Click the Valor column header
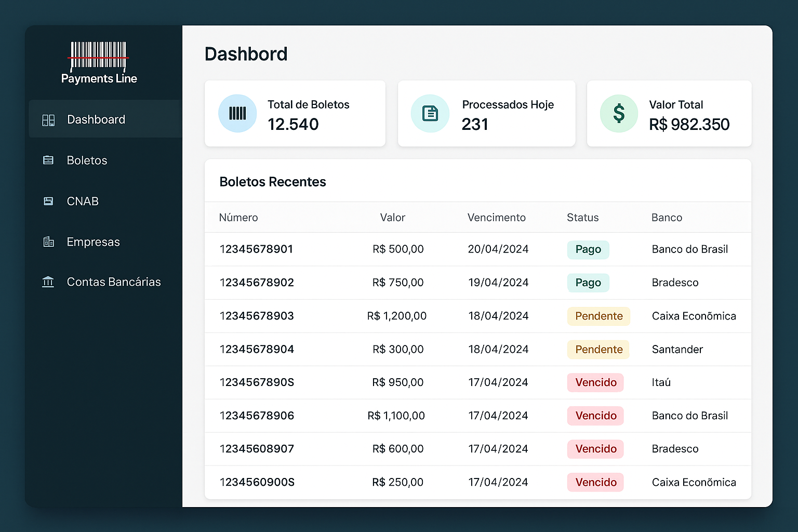The height and width of the screenshot is (532, 798). coord(392,217)
